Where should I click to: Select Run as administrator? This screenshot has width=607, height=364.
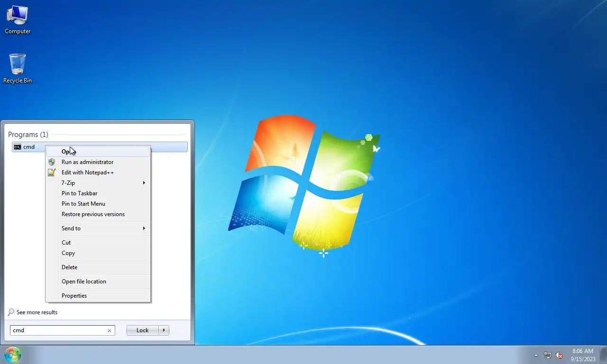click(98, 162)
